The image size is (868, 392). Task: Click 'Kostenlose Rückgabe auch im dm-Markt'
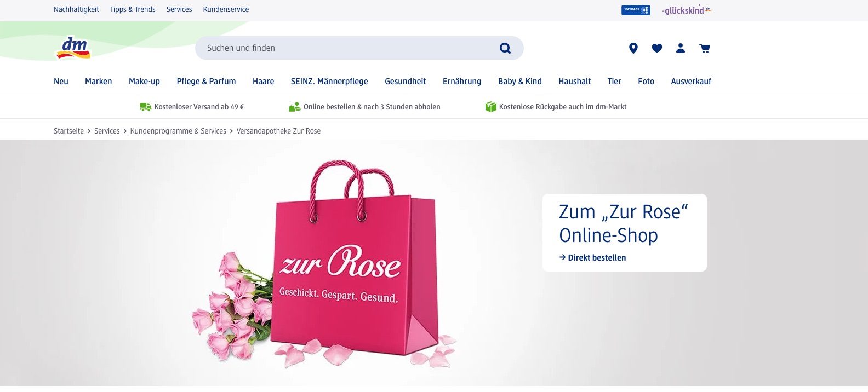(x=563, y=107)
